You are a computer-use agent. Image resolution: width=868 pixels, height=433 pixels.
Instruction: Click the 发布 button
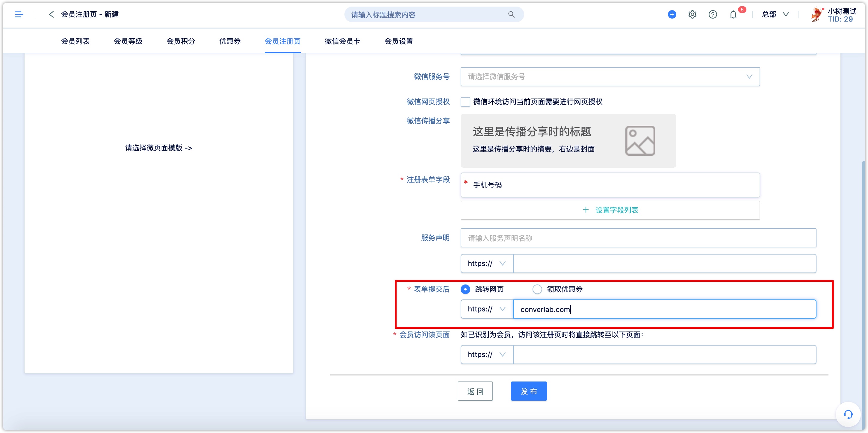(529, 391)
